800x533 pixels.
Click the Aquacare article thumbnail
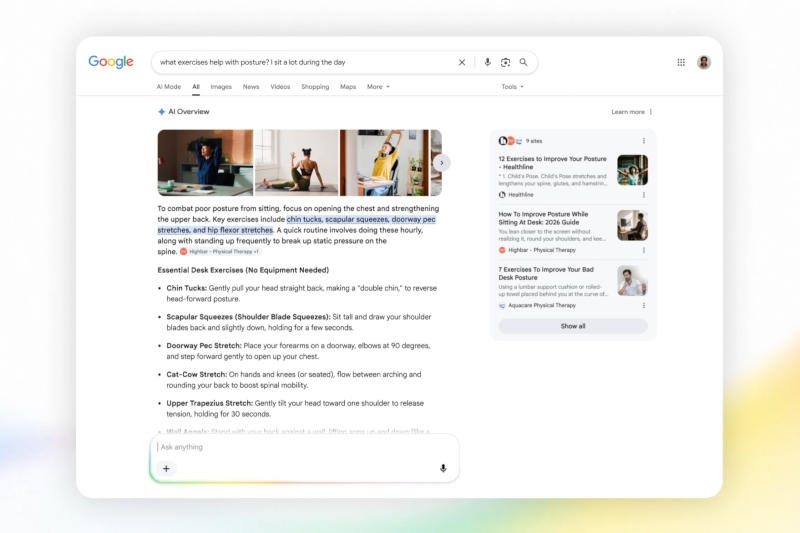(x=632, y=281)
